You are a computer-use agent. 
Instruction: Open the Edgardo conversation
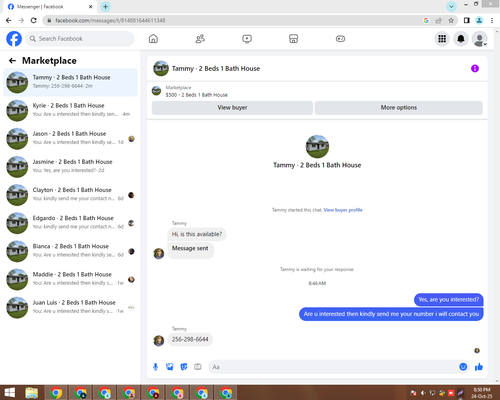(70, 223)
